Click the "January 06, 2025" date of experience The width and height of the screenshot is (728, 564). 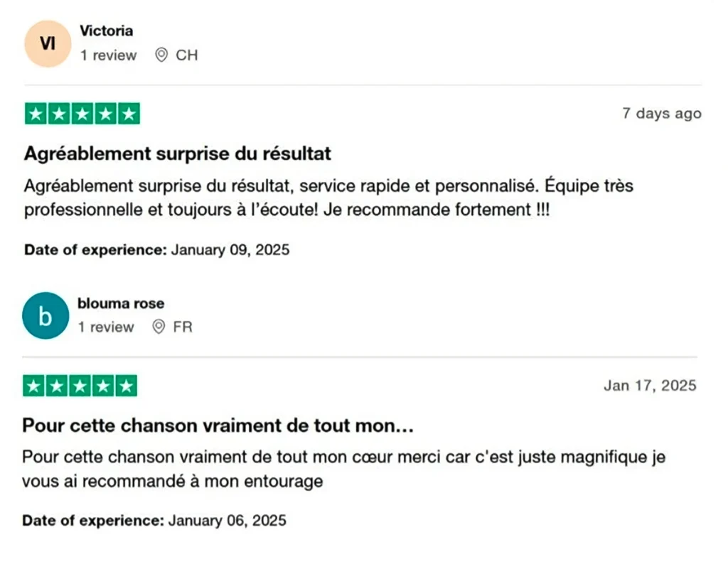tap(227, 521)
